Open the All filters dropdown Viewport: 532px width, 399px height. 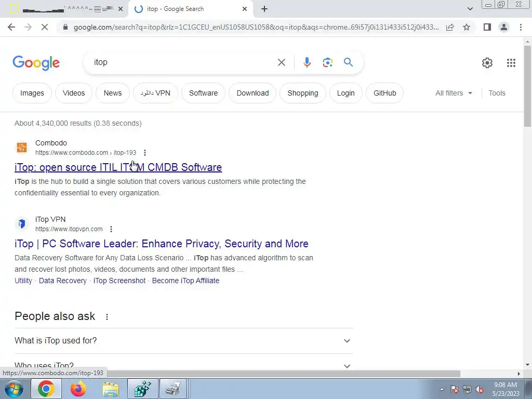(x=454, y=93)
